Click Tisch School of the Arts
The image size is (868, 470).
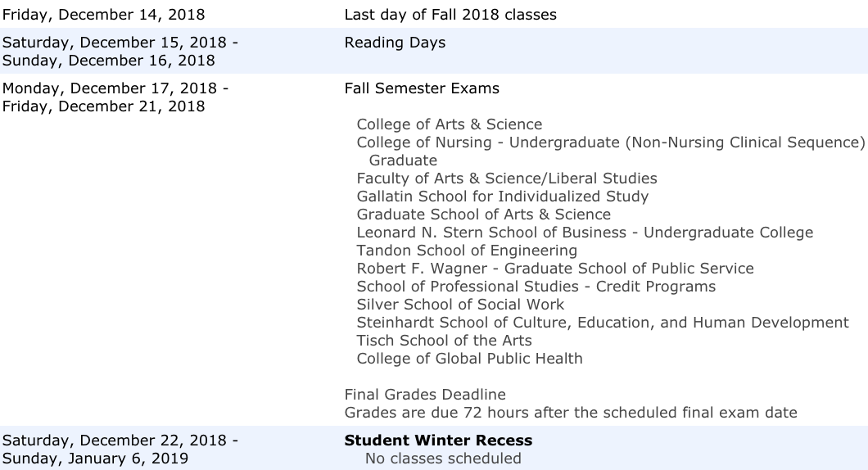444,341
